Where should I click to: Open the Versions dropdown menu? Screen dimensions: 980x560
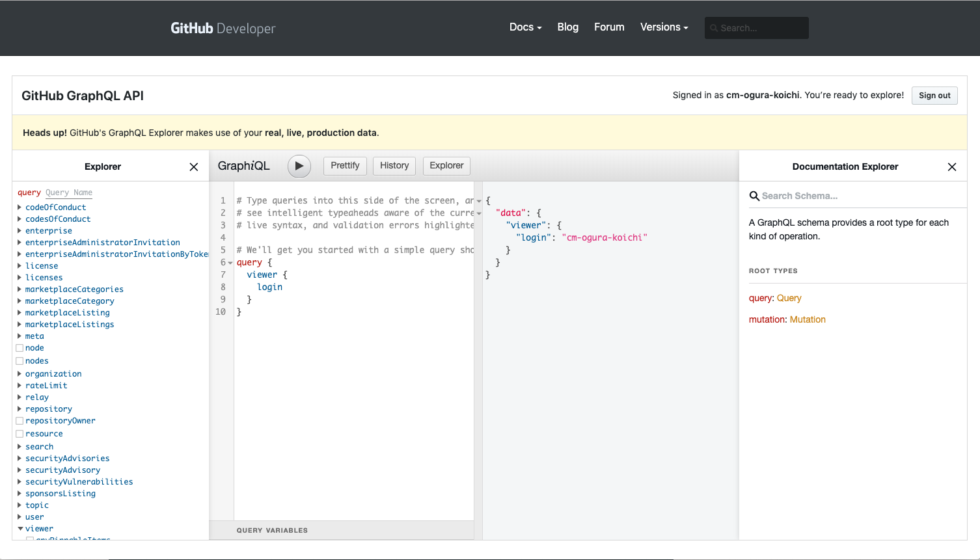tap(664, 27)
